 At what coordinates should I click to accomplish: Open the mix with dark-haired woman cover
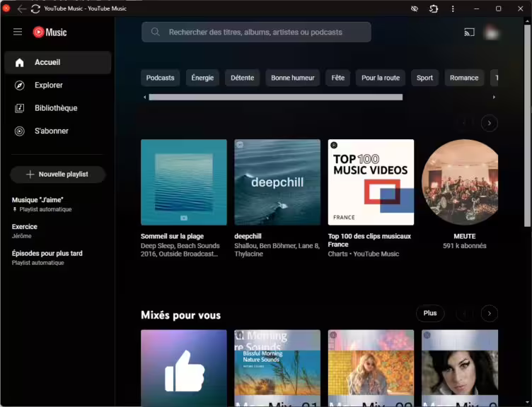point(460,368)
